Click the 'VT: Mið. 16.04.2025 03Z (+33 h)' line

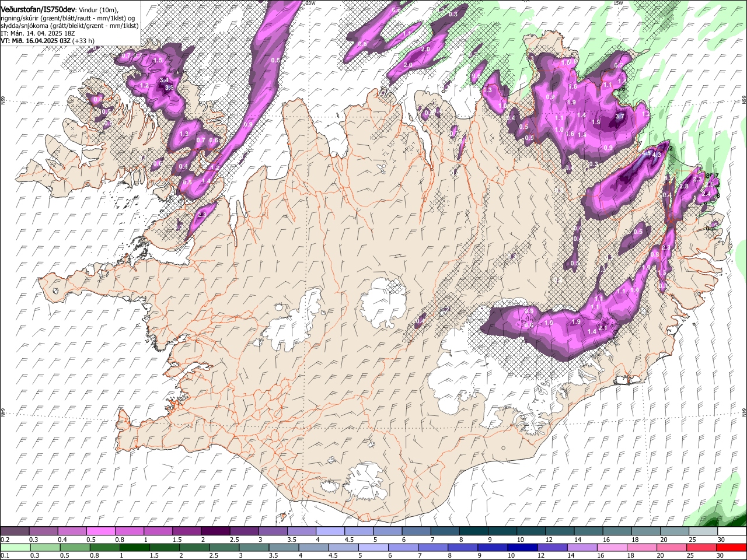[x=48, y=41]
